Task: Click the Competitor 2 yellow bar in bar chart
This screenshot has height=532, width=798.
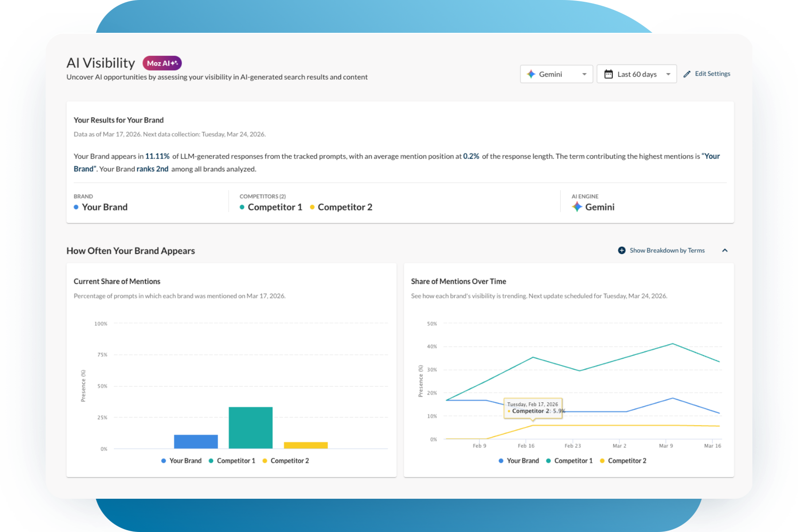Action: pos(306,445)
